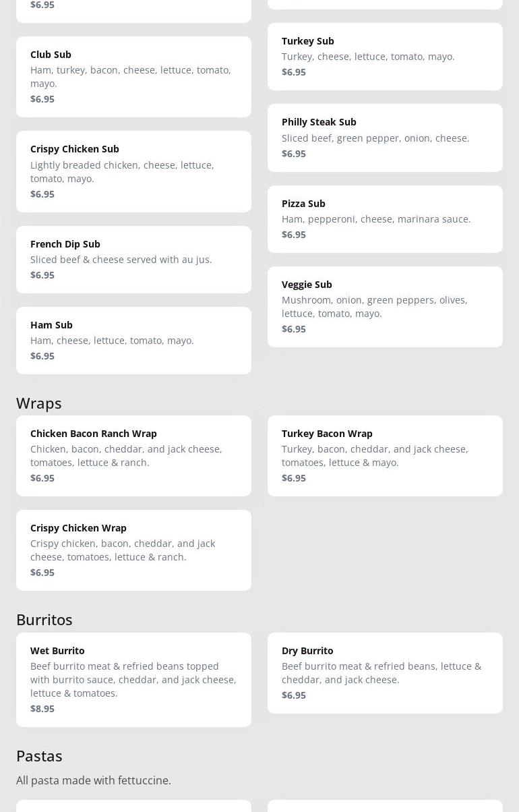
Task: Click the fettuccine pasta note text
Action: coord(94,780)
